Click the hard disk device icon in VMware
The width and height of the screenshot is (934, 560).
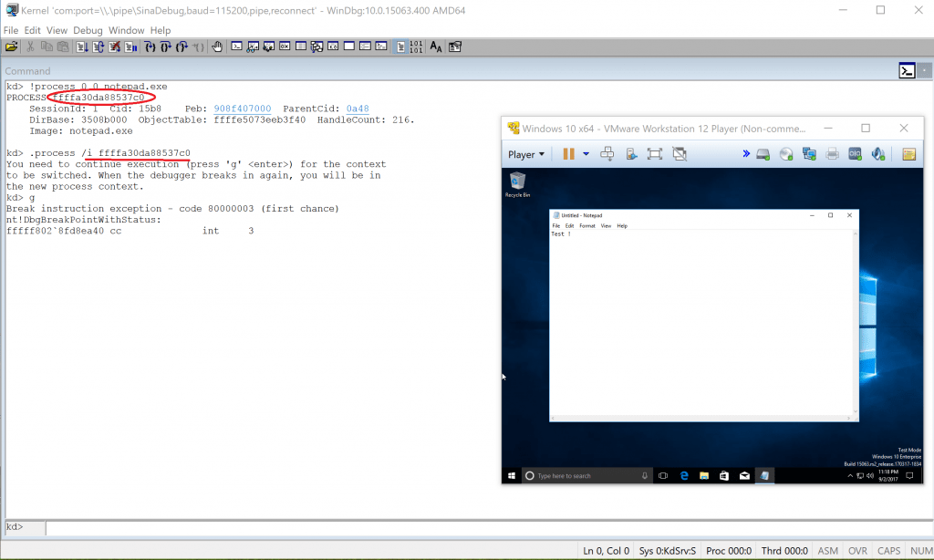click(763, 154)
